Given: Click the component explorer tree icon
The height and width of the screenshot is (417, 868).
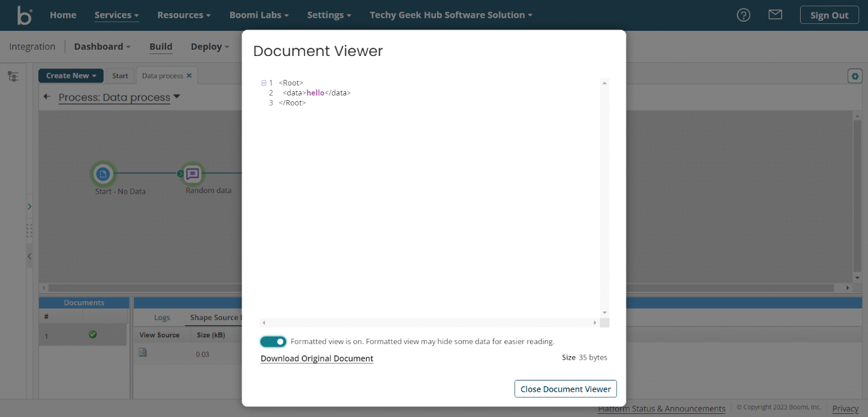Looking at the screenshot, I should [13, 76].
